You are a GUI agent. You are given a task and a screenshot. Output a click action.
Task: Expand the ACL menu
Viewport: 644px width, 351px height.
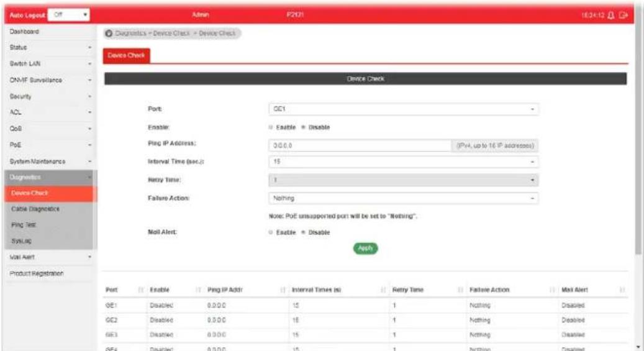click(50, 112)
